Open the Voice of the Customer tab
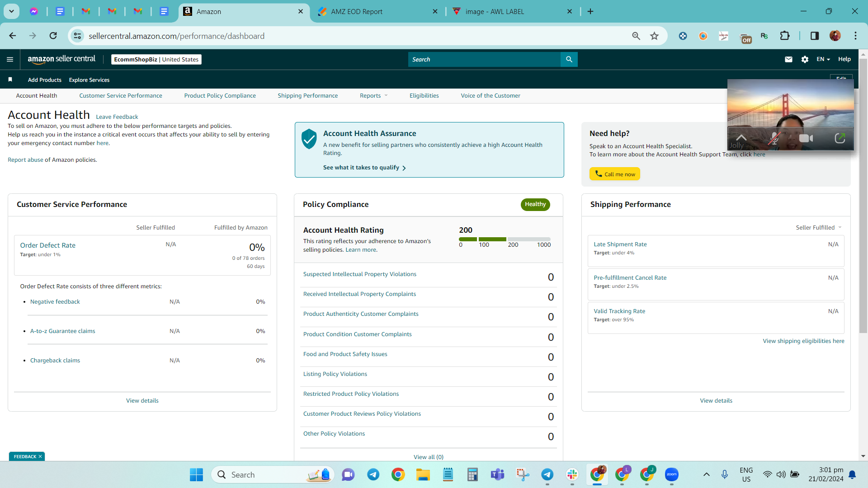This screenshot has height=488, width=868. [491, 95]
